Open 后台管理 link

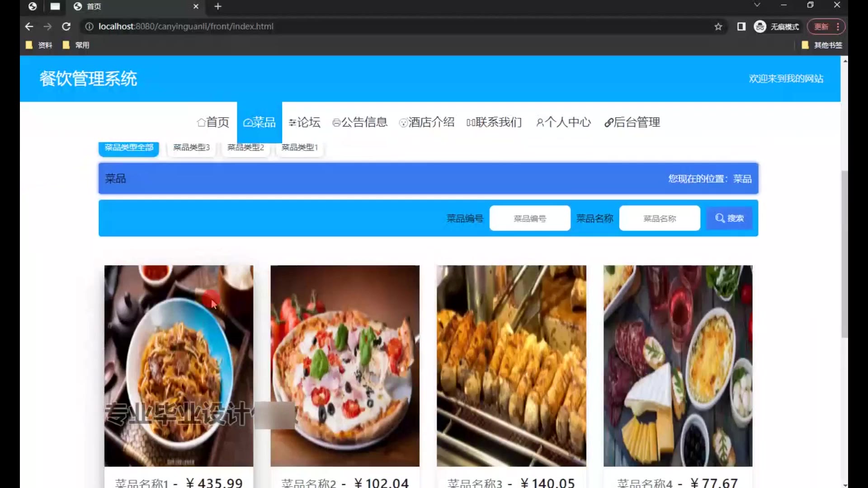coord(632,122)
